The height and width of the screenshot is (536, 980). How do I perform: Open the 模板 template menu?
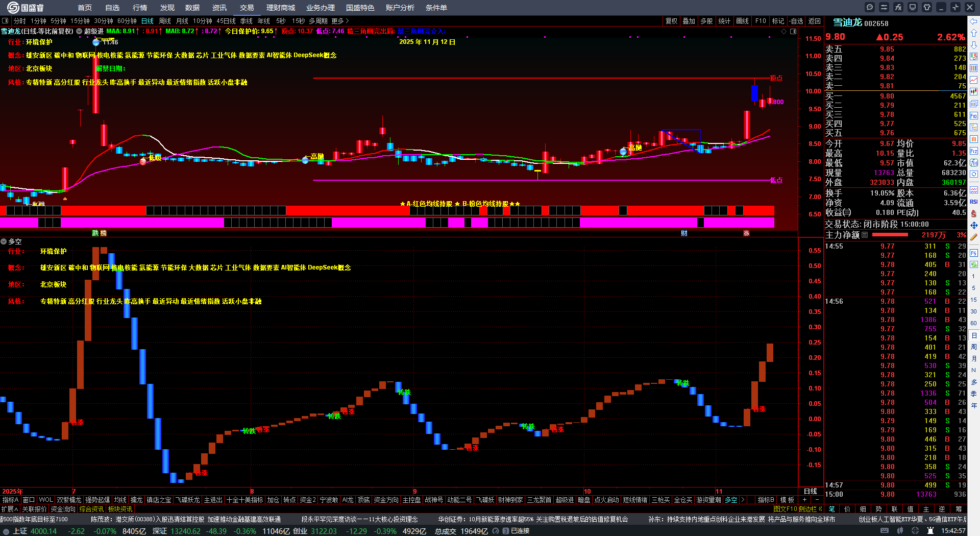coord(787,500)
